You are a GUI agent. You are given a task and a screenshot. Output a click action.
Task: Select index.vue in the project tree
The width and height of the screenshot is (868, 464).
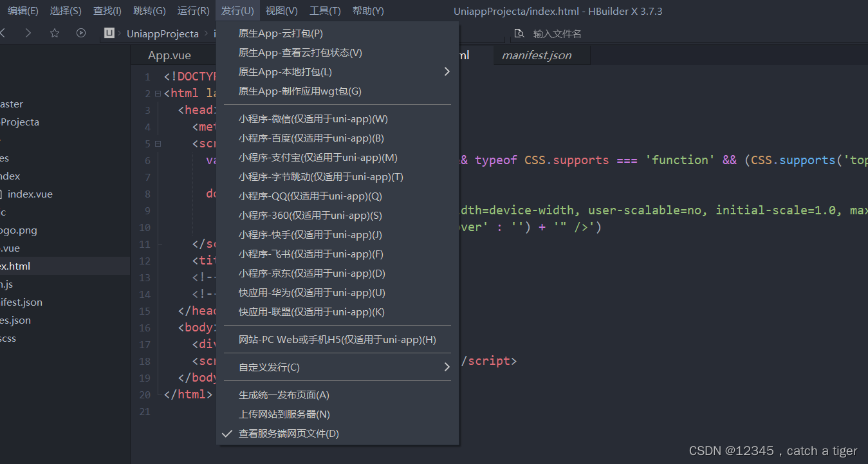tap(30, 194)
